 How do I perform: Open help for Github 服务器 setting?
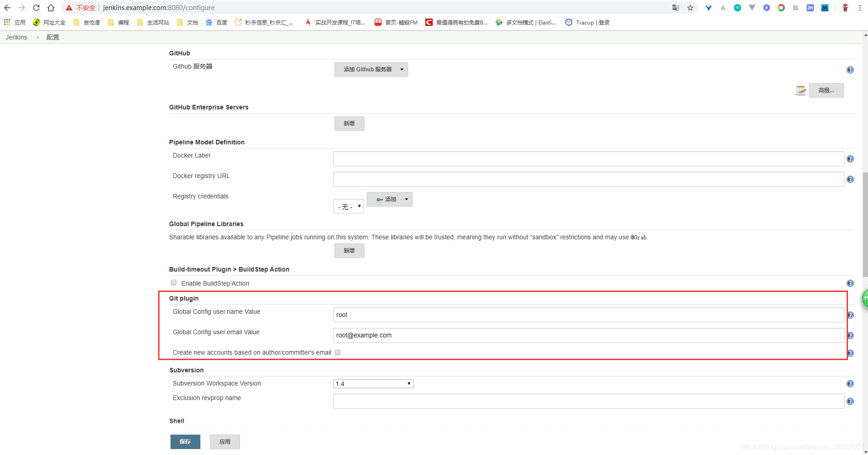[x=850, y=70]
